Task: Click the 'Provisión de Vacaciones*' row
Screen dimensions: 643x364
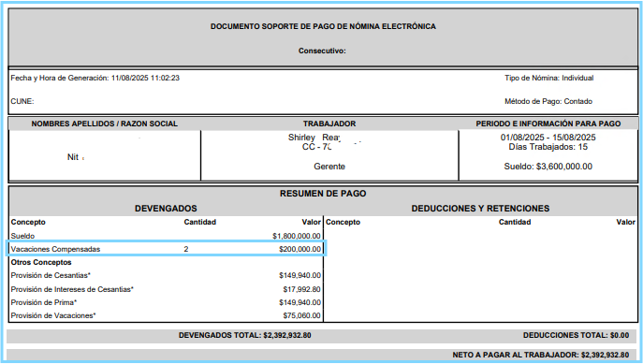Action: 166,315
